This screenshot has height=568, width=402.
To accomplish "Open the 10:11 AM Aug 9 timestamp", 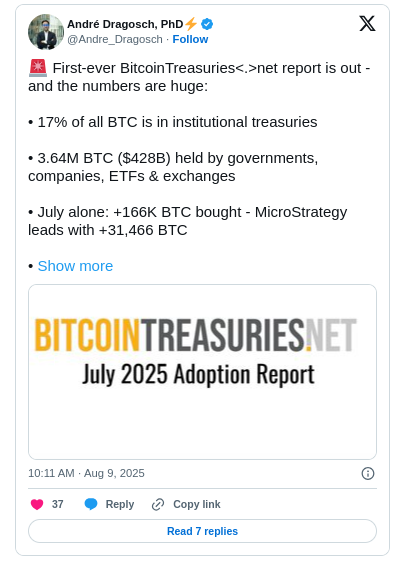I will coord(86,473).
